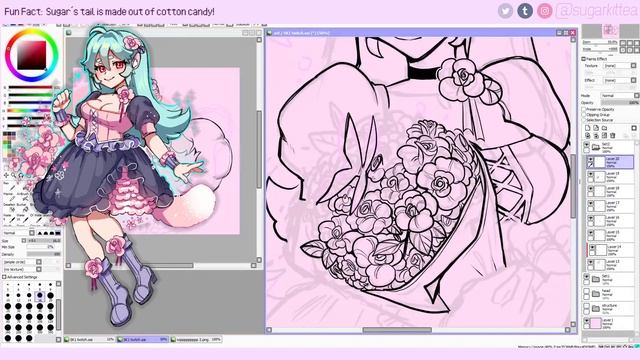The height and width of the screenshot is (360, 640).
Task: Click the structure folder layer icon
Action: (x=596, y=308)
